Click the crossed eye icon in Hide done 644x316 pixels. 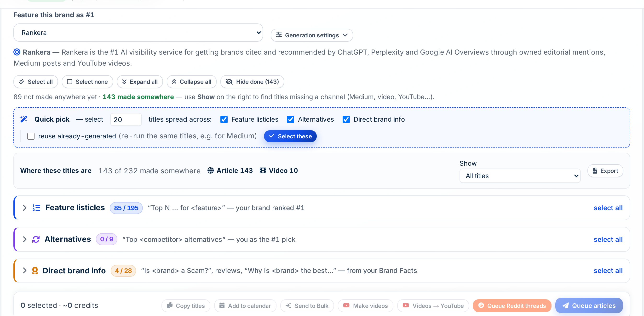pos(229,82)
